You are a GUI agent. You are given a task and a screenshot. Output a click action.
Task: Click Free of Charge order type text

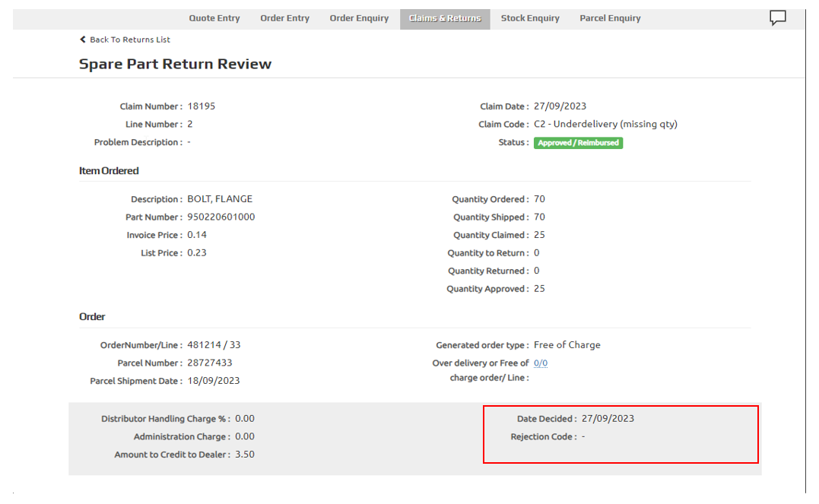pos(567,345)
